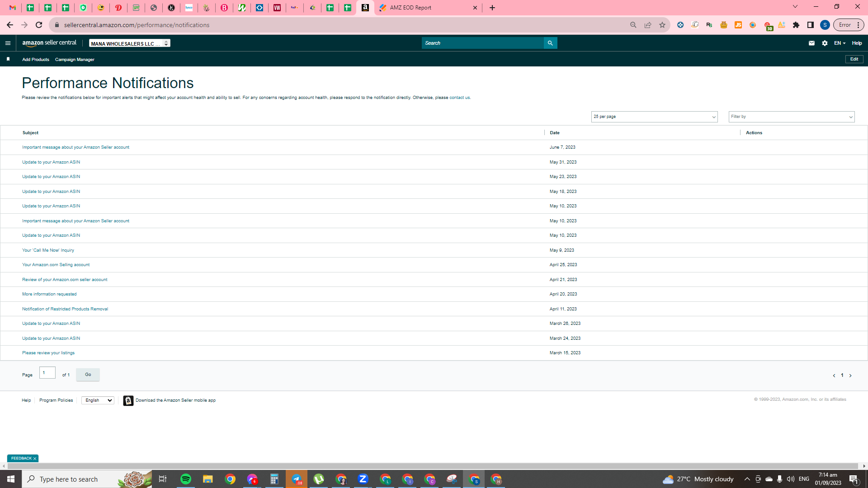Open the EN language dropdown

coord(840,43)
